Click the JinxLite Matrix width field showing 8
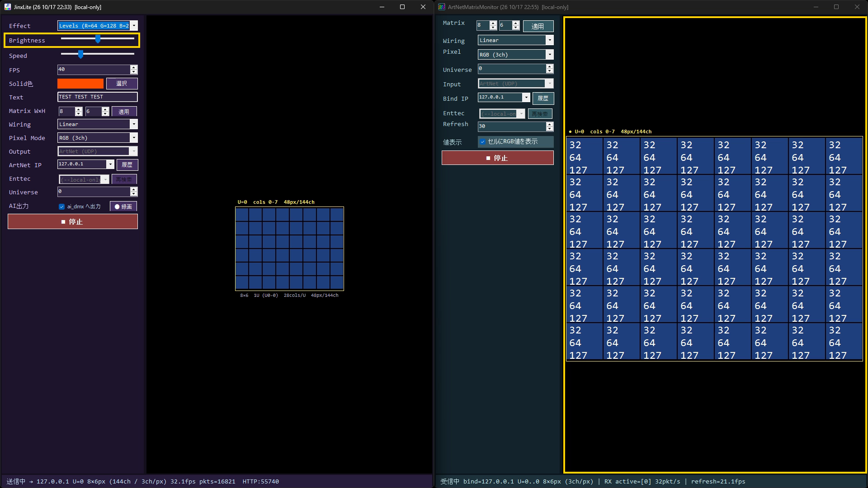Image resolution: width=868 pixels, height=488 pixels. [67, 111]
